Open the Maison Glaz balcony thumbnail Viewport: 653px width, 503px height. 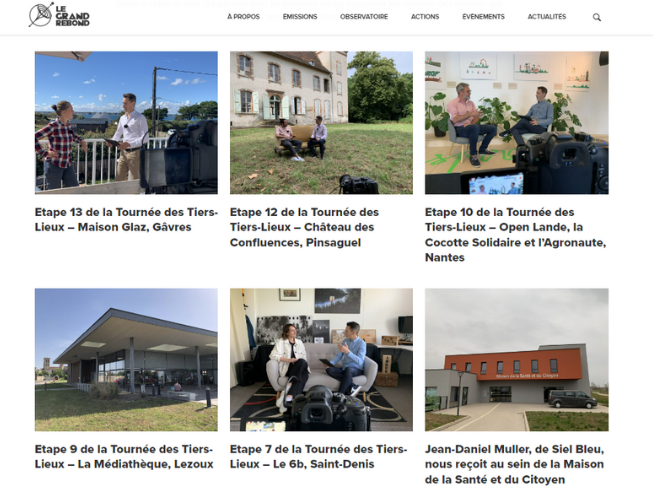126,122
